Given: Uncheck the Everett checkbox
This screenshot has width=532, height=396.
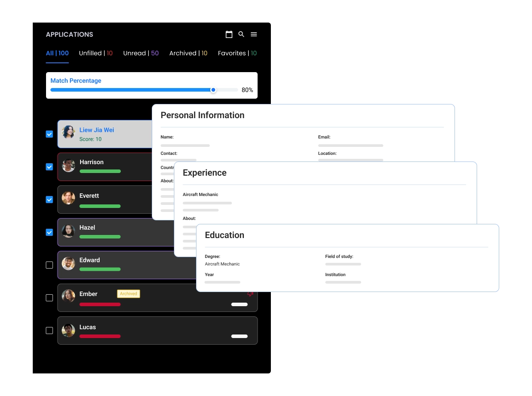Looking at the screenshot, I should [50, 200].
